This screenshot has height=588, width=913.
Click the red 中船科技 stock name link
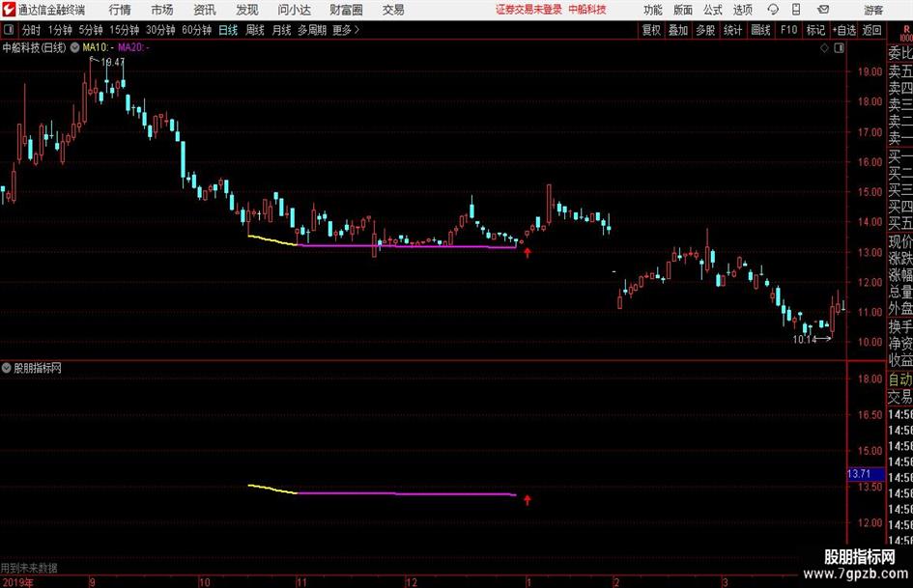(587, 10)
